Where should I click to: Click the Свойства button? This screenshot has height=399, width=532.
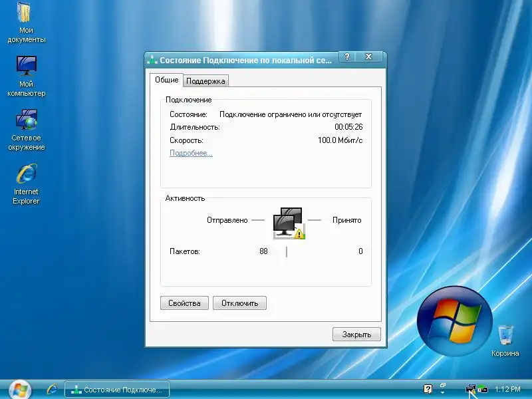point(184,303)
